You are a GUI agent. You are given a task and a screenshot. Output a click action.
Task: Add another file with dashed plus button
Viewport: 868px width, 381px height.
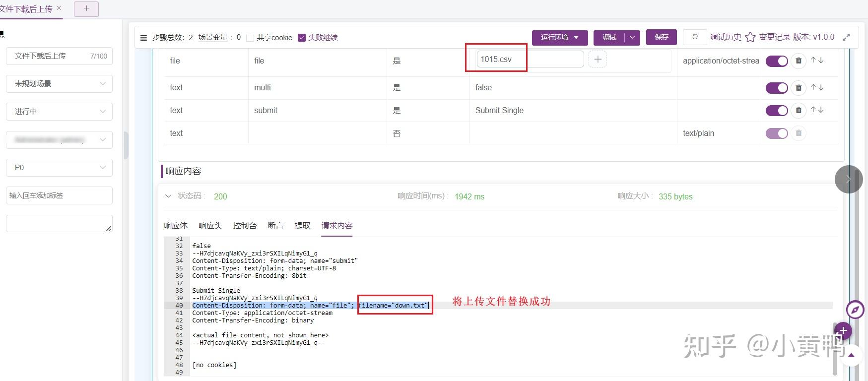click(x=598, y=59)
